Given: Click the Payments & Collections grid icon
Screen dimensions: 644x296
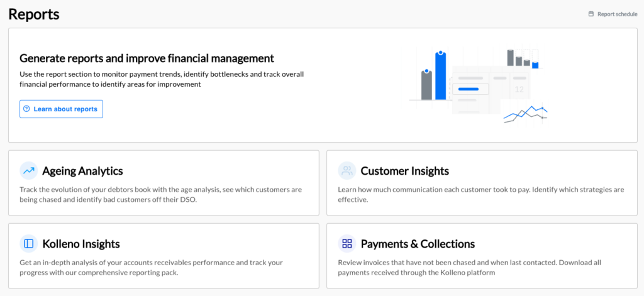Looking at the screenshot, I should point(347,244).
